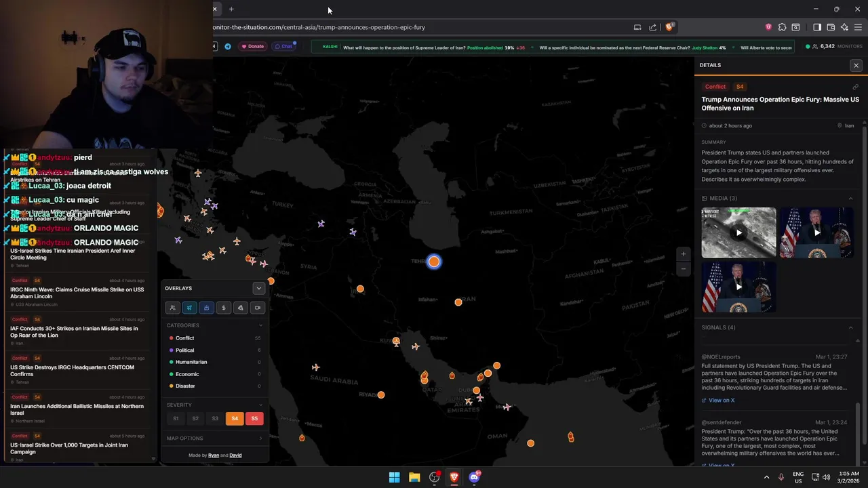This screenshot has width=868, height=488.
Task: Open US-Israel Strike Over 1,000 Targets event
Action: (77, 447)
